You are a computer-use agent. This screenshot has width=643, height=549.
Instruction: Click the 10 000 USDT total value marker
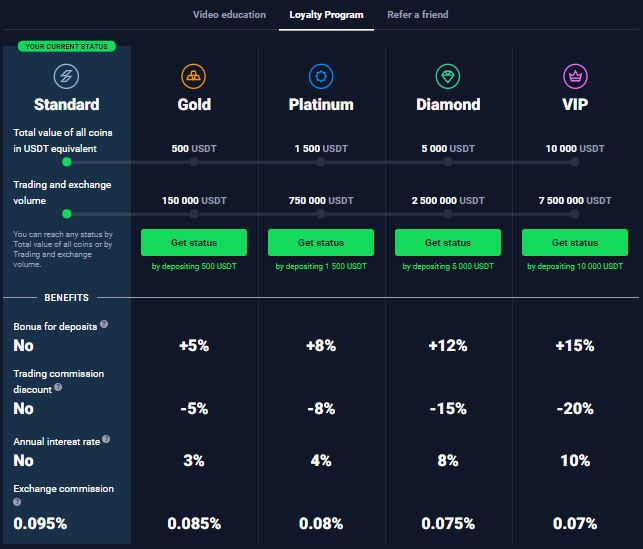pos(575,161)
